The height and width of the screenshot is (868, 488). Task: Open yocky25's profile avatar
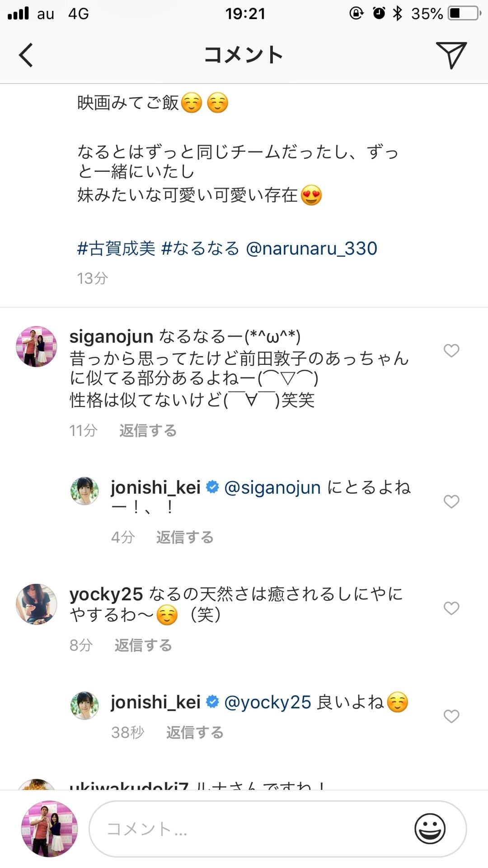pyautogui.click(x=36, y=604)
